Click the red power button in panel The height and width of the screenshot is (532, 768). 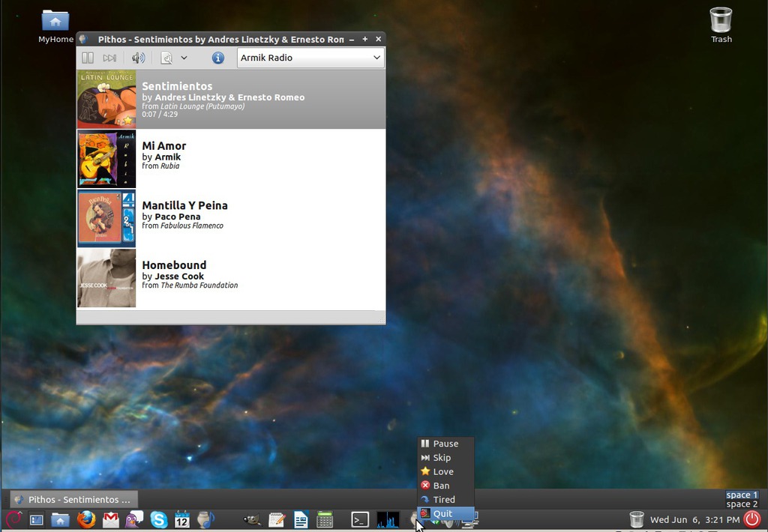[752, 519]
